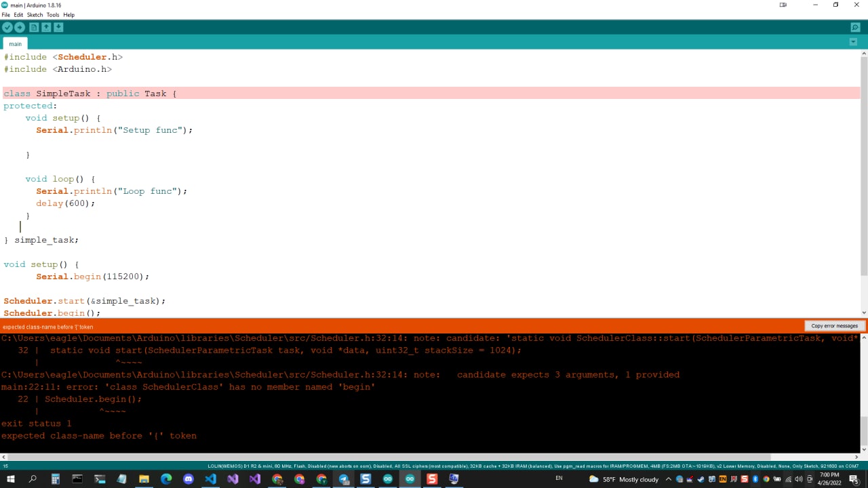Click the Verify sketch checkmark button
Screen dimensions: 868x488
pyautogui.click(x=7, y=27)
